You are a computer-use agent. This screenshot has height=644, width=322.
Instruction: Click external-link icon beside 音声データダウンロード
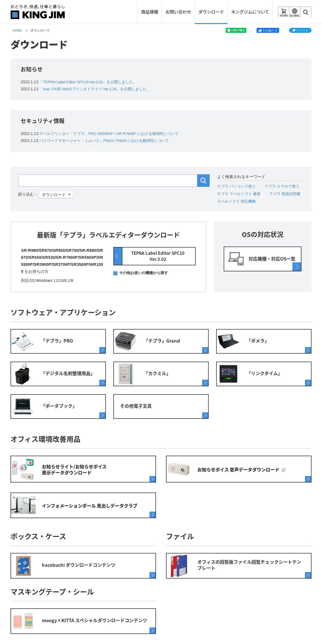click(284, 470)
